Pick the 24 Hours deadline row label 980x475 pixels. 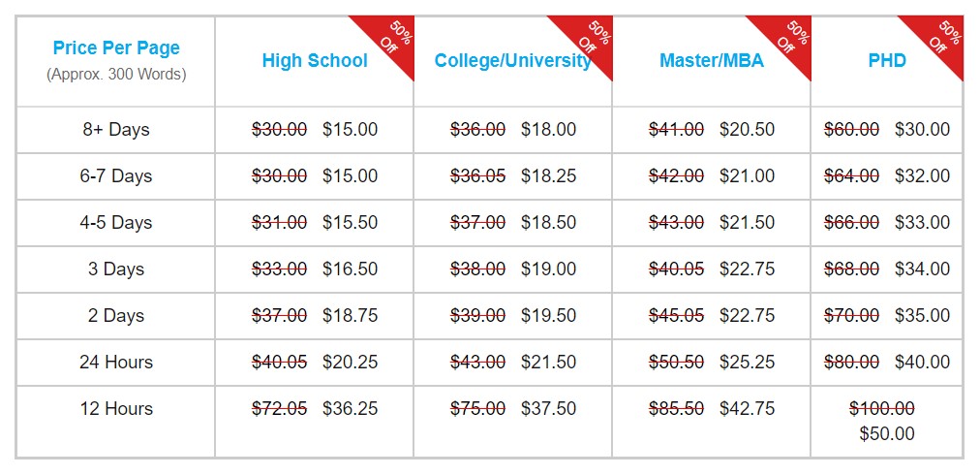point(116,362)
